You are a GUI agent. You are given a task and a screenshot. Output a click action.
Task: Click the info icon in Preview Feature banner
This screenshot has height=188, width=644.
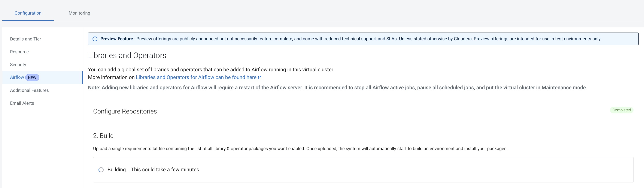(x=95, y=39)
